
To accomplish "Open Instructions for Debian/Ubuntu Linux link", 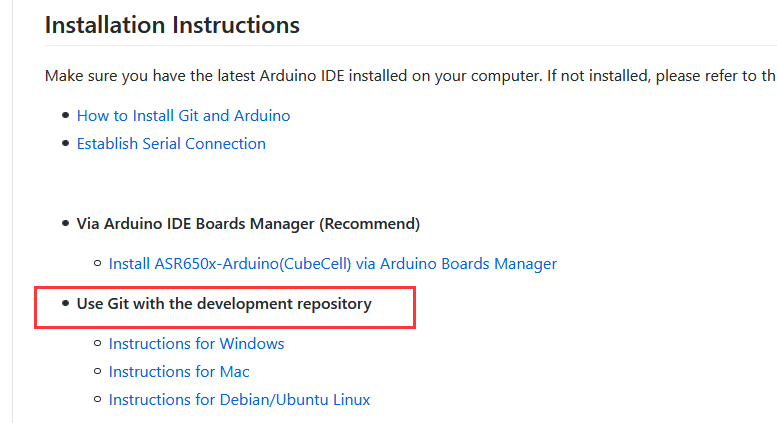I will pyautogui.click(x=239, y=399).
